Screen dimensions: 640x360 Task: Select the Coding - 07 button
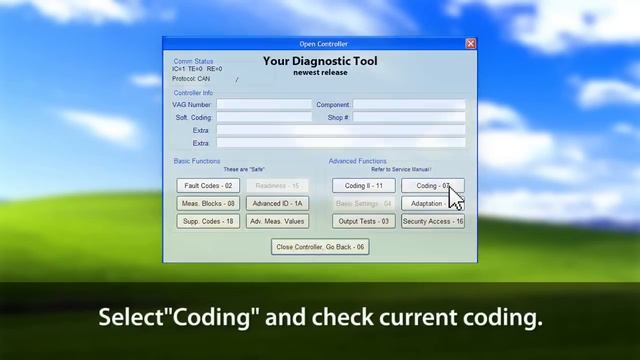(x=433, y=186)
